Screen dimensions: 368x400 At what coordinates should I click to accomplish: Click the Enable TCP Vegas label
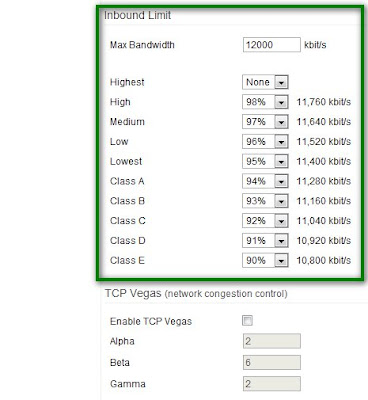151,321
